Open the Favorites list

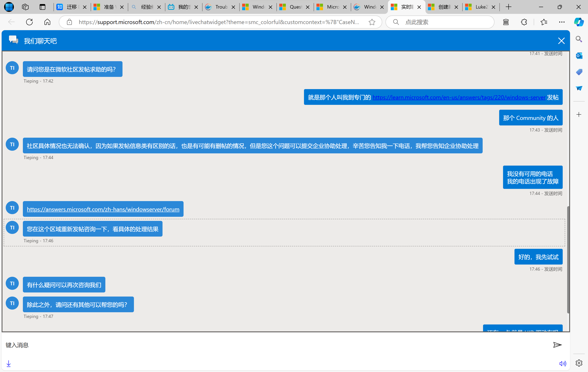pyautogui.click(x=544, y=22)
